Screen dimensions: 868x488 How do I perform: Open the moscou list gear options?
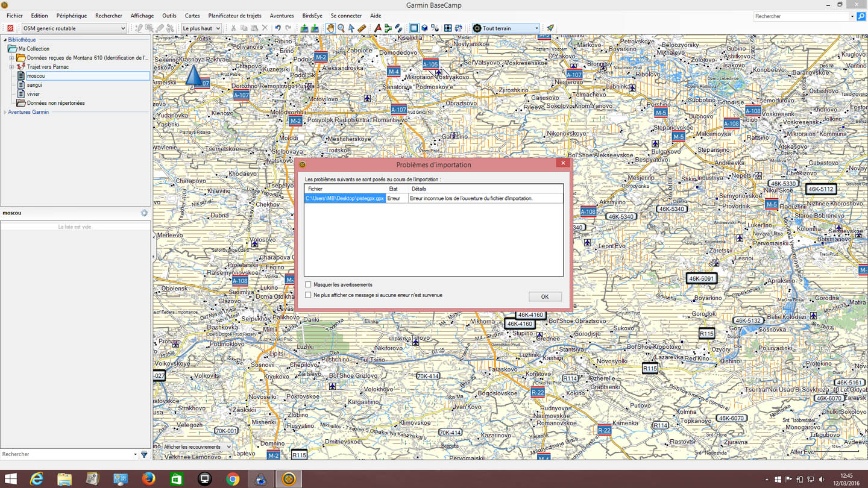144,213
